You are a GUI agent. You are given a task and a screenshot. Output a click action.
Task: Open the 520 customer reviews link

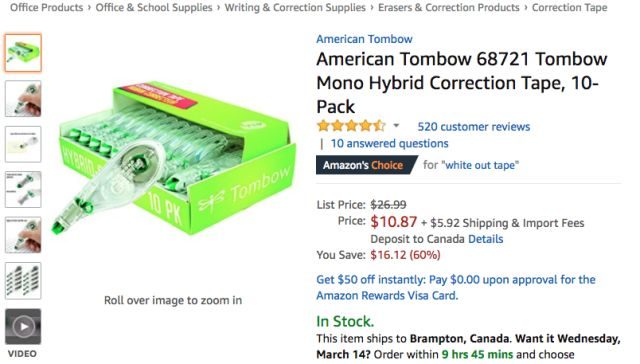(473, 127)
